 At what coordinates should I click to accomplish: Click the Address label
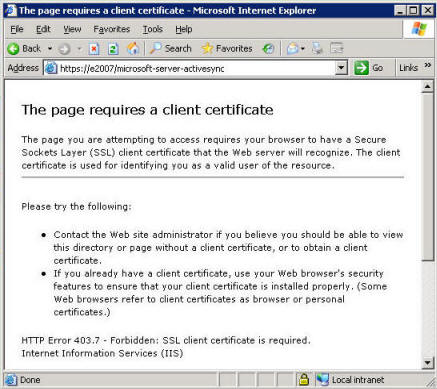(x=23, y=68)
